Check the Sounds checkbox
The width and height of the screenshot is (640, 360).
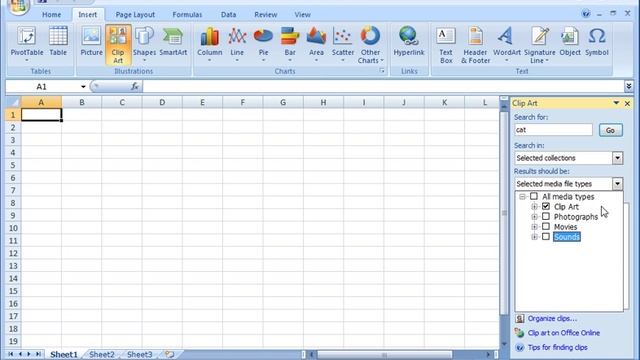tap(546, 237)
